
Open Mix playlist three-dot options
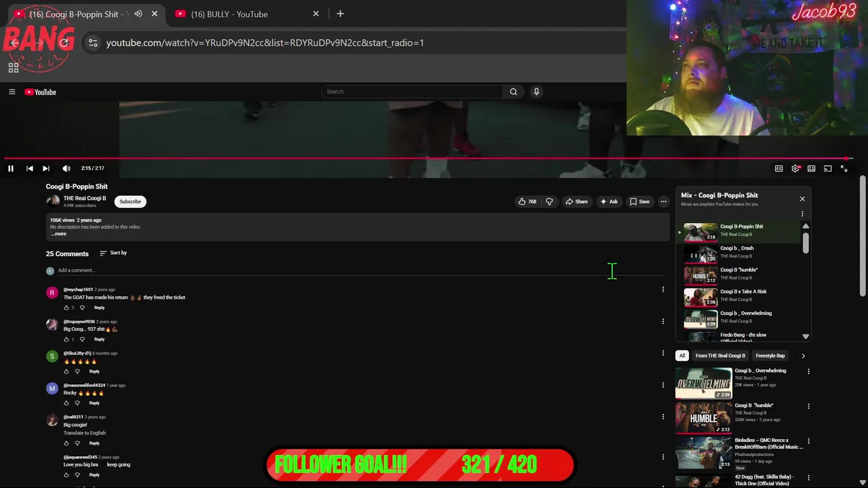[x=802, y=214]
